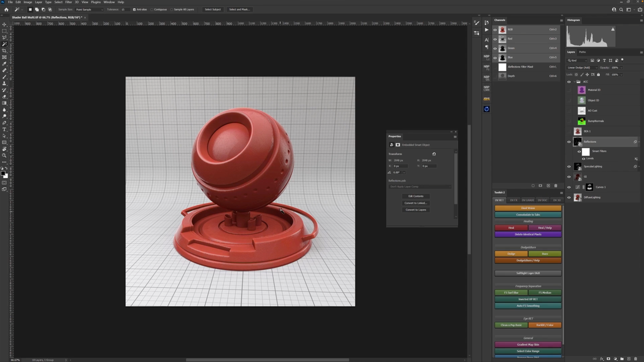Delete current channel with trash icon
The width and height of the screenshot is (644, 362).
(x=556, y=186)
